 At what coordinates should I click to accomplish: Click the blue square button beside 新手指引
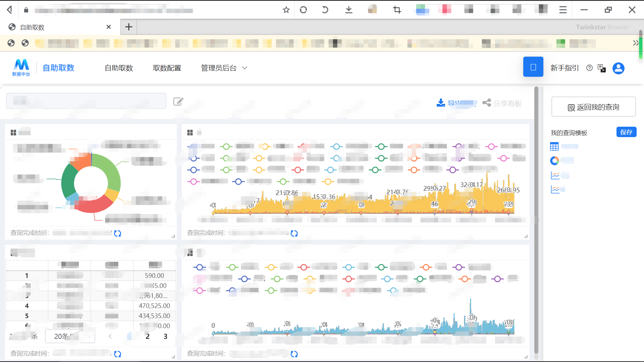533,67
